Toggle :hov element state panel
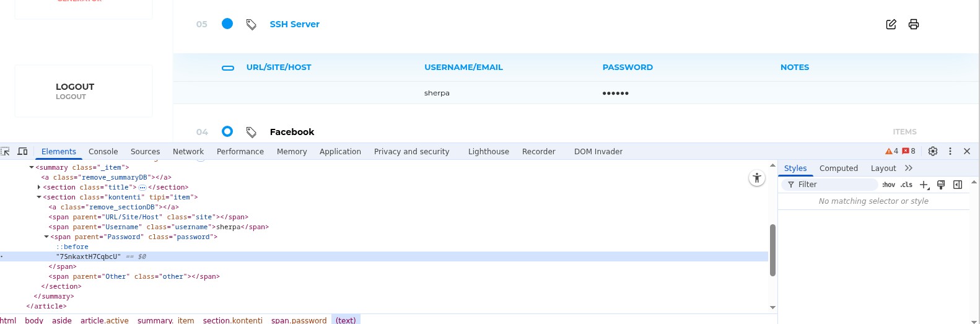The height and width of the screenshot is (324, 980). point(889,185)
